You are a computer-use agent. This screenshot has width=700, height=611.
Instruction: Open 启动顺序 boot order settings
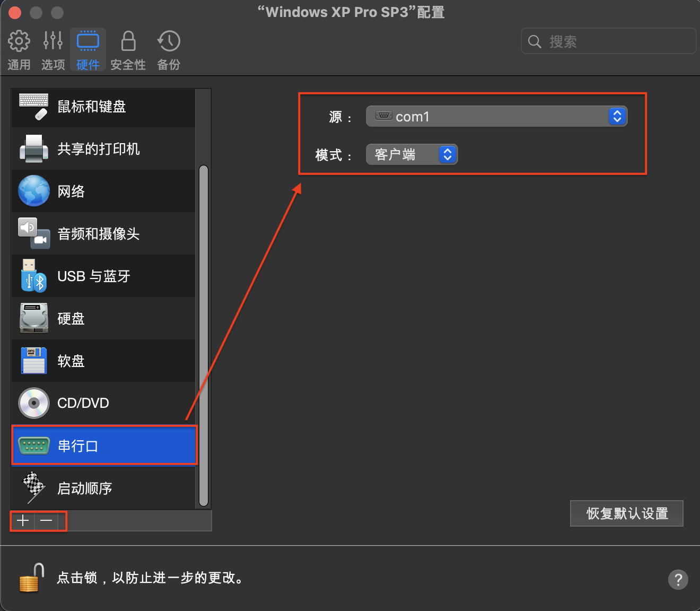click(103, 488)
